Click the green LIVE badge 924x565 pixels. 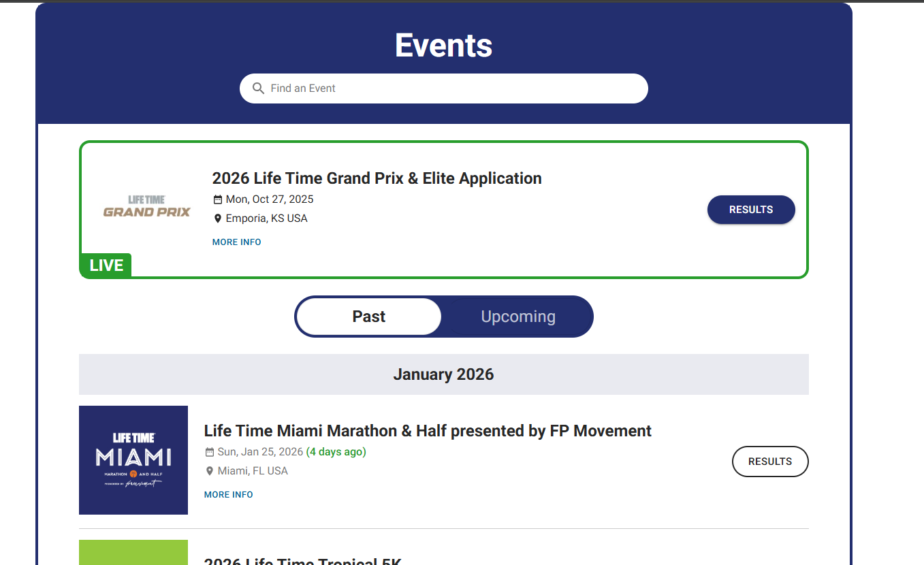(106, 265)
